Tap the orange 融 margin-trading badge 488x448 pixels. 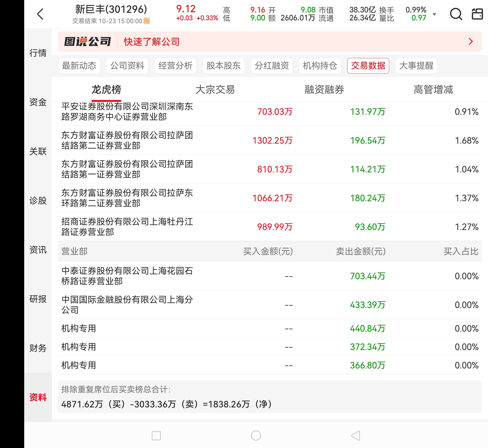[x=146, y=21]
